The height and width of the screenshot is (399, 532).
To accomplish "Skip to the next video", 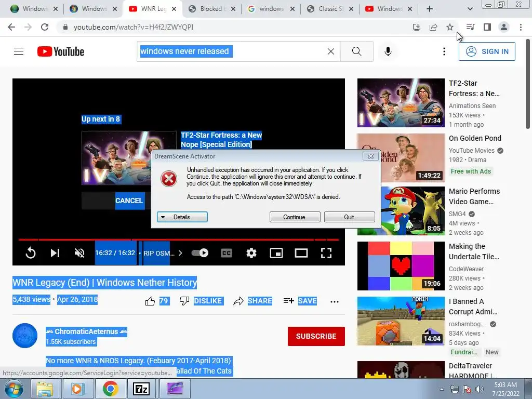I will pos(55,253).
